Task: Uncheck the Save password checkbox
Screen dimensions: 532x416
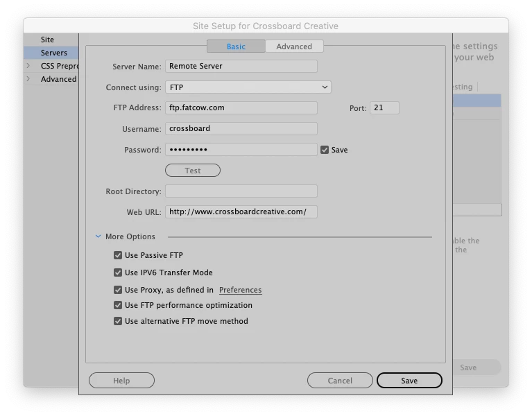Action: tap(325, 150)
